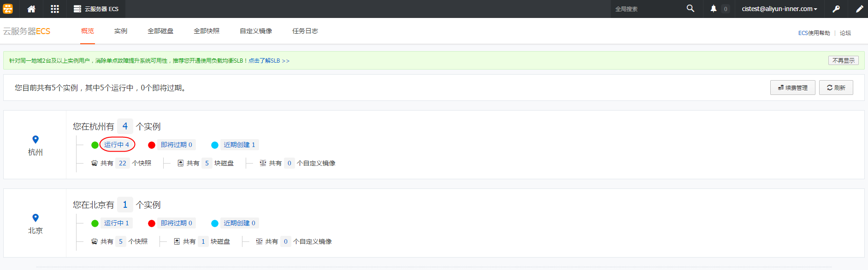
Task: Switch to the 实例 tab
Action: [x=121, y=31]
